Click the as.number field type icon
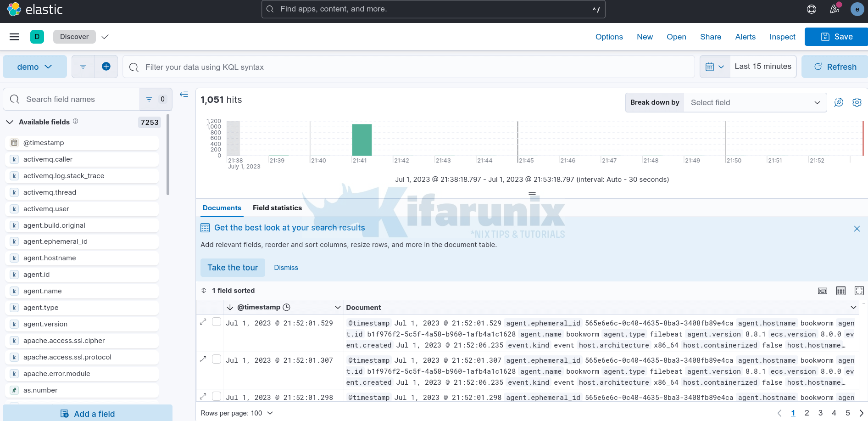The height and width of the screenshot is (421, 868). 14,390
